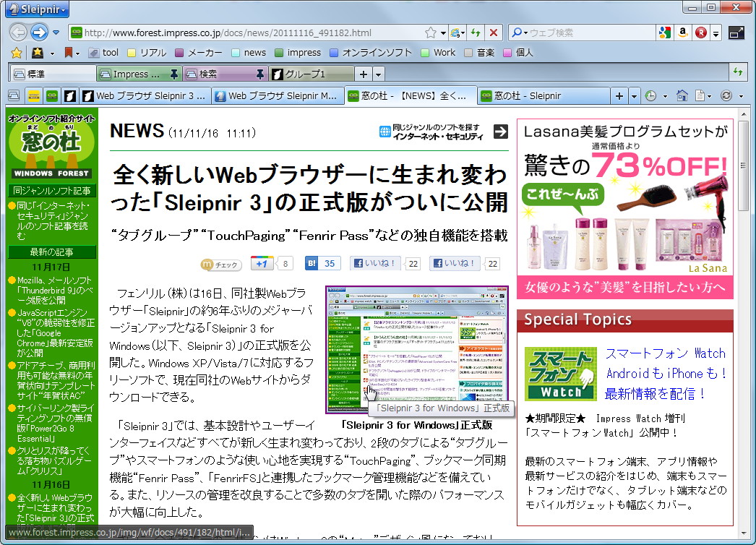Click the 窓の杜 Windows Forest logo
This screenshot has height=545, width=756.
click(51, 146)
